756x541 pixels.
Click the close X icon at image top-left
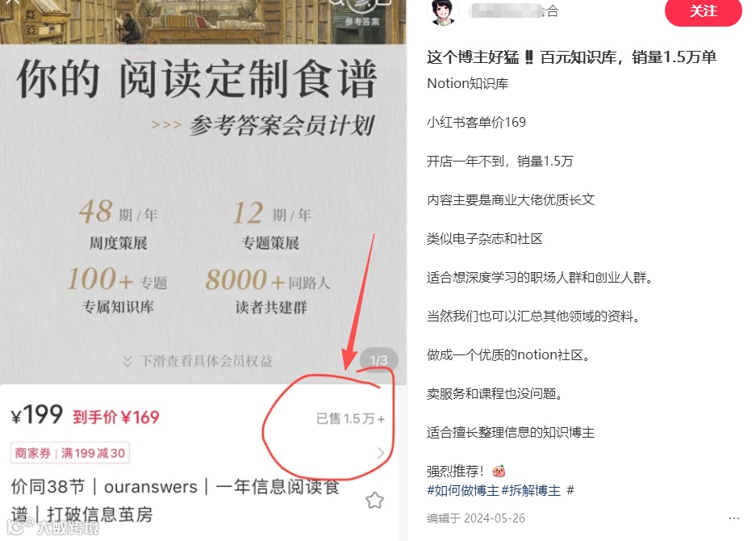(11, 2)
